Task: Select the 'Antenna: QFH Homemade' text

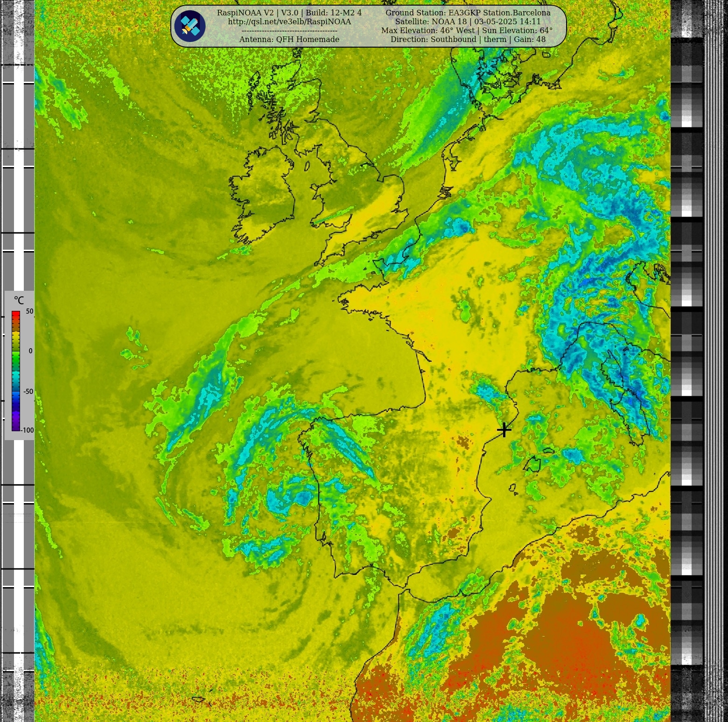Action: (x=289, y=39)
